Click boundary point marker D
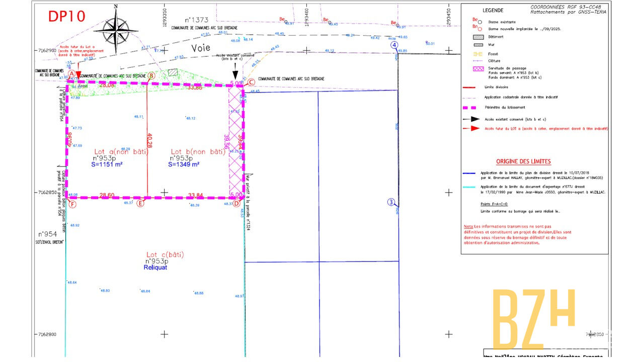644x362 pixels. (x=236, y=203)
